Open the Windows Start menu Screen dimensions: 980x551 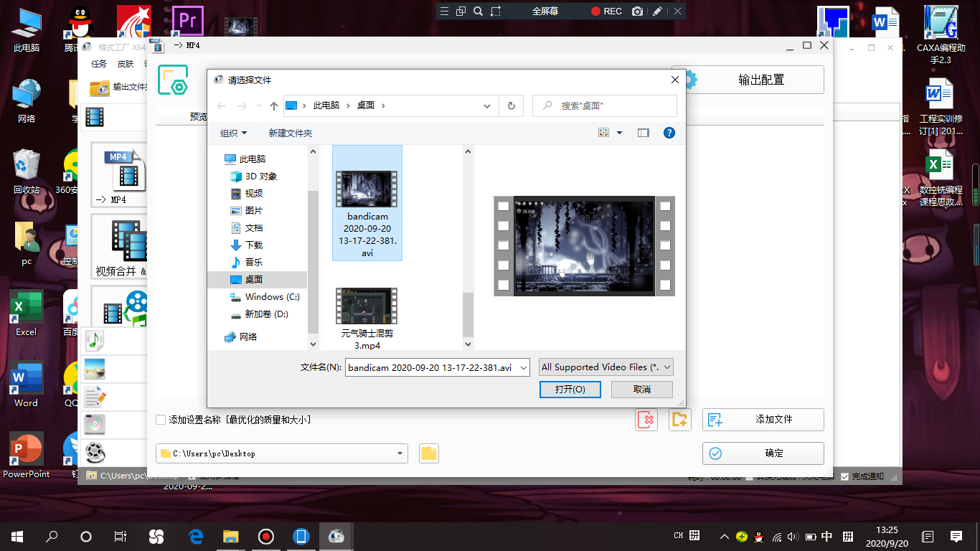tap(17, 536)
